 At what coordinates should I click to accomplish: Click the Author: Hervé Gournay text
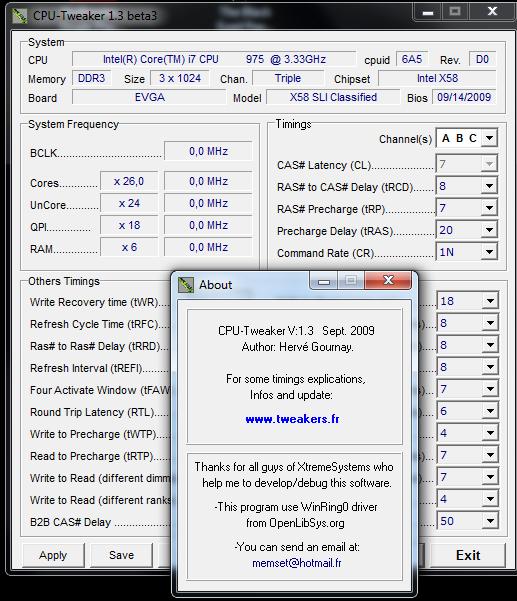tap(297, 347)
